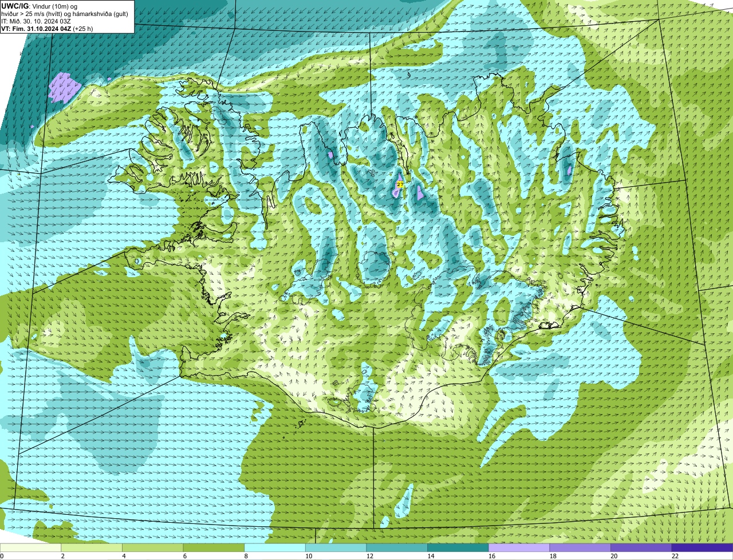Choose the 14–16 m/s dark teal legend swatch
This screenshot has height=560, width=733.
click(x=458, y=547)
